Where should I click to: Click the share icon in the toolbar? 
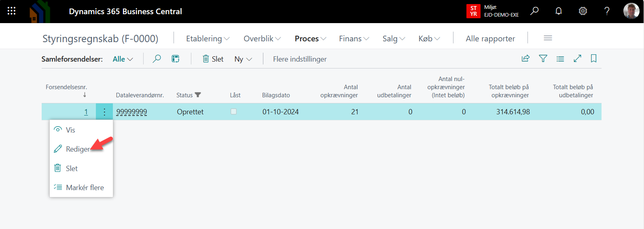(525, 58)
